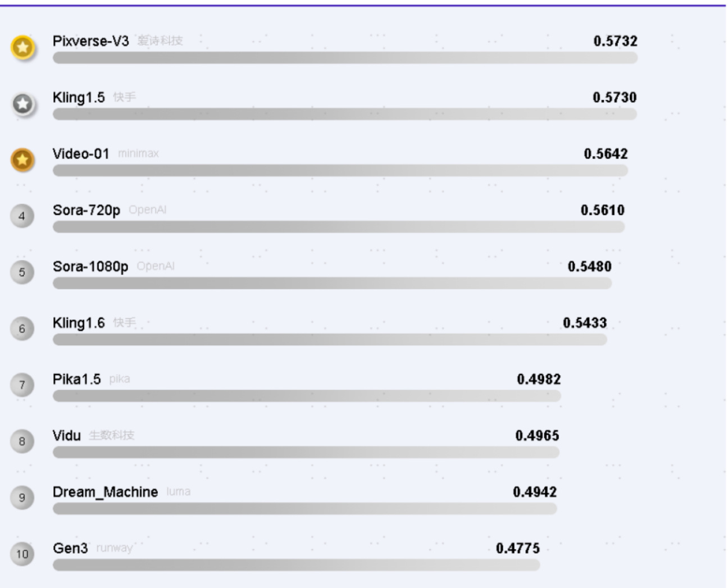Click the rank 10 badge

coord(22,554)
